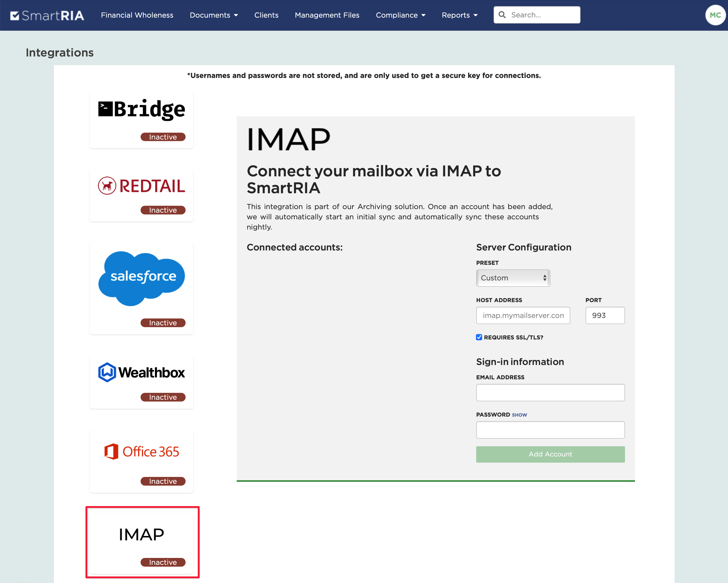Focus the Port field showing 993

pos(605,315)
